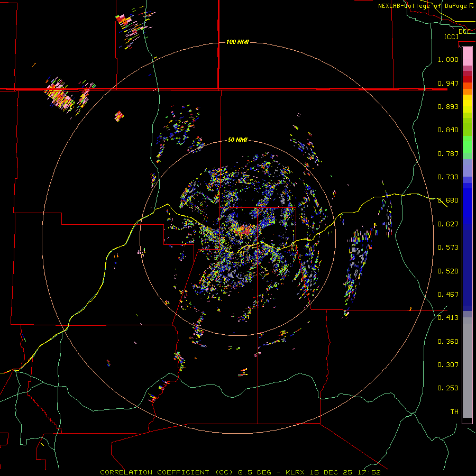Click the 0.307 legend value
This screenshot has height=476, width=476.
click(x=448, y=365)
